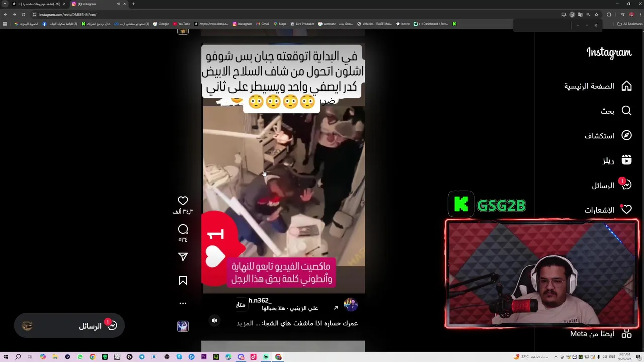Open the Instagram bookmark

[242, 24]
